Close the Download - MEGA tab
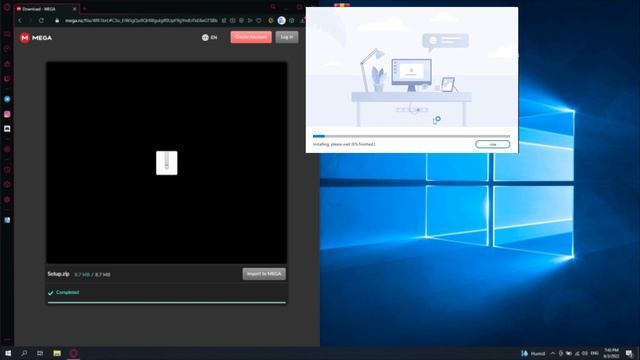 click(x=75, y=9)
